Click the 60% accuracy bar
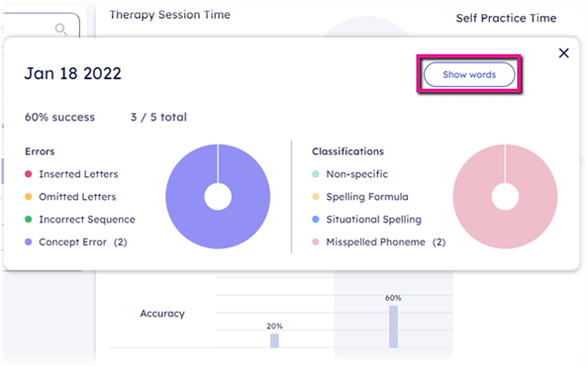The width and height of the screenshot is (588, 367). (393, 326)
